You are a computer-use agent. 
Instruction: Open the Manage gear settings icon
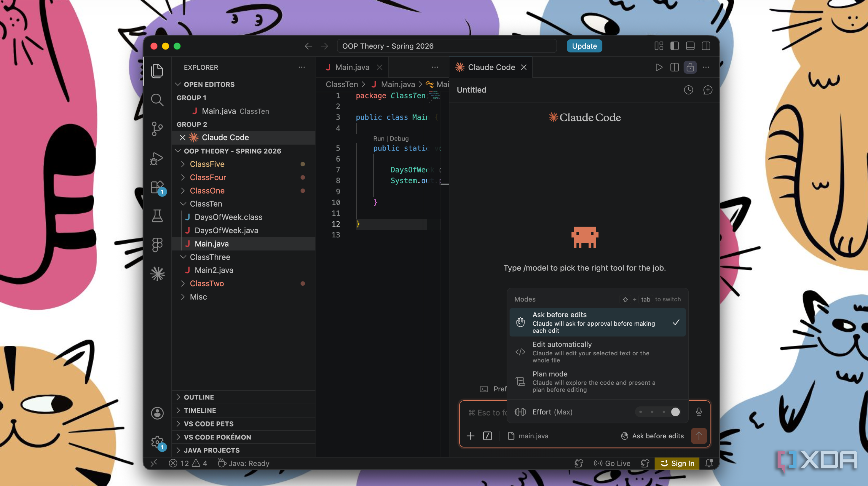[157, 442]
